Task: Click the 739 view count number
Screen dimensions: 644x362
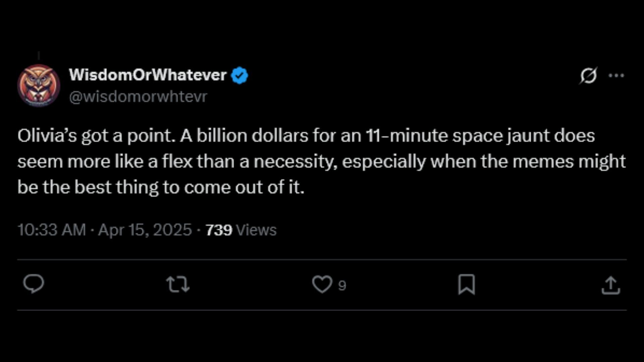Action: (x=219, y=230)
